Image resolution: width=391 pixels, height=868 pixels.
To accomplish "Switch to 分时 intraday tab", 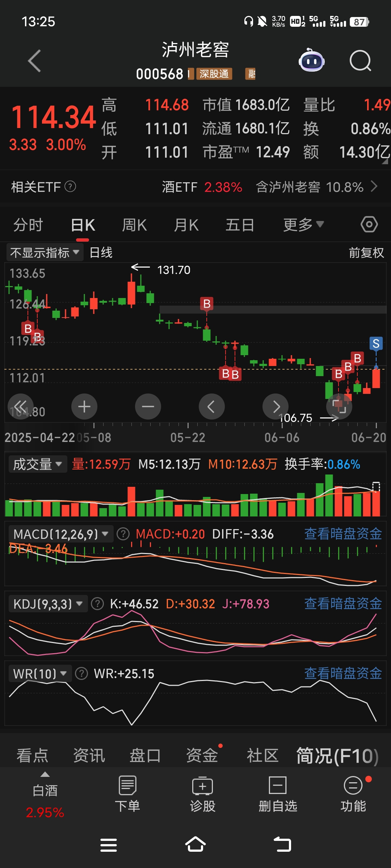I will pos(28,225).
